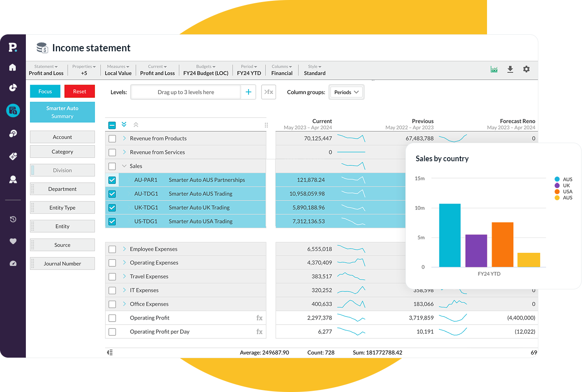Click the expand all double chevron icon

coord(124,124)
